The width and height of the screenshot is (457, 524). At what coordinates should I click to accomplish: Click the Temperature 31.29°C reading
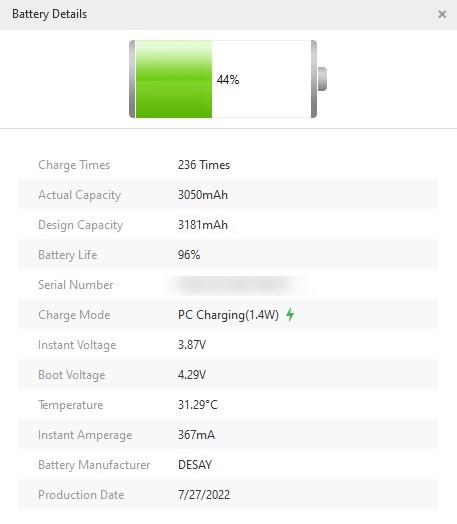click(x=198, y=405)
